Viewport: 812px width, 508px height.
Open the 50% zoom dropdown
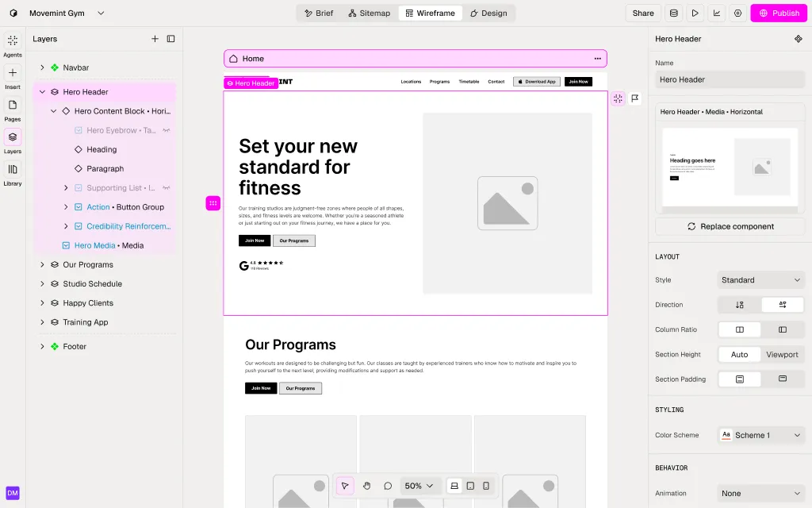click(x=419, y=486)
